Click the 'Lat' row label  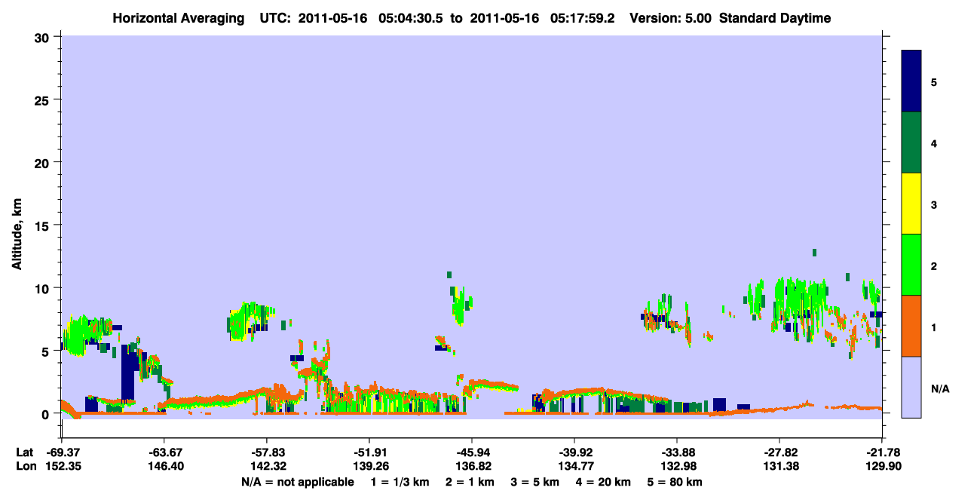(24, 452)
